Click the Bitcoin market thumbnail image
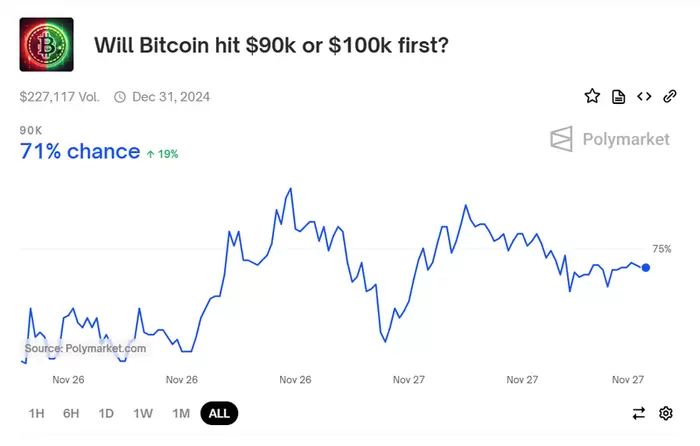 (x=46, y=46)
